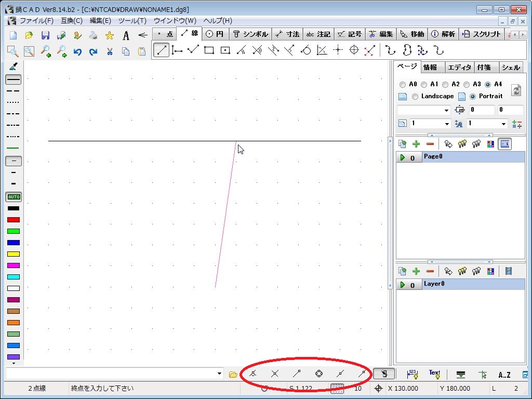The height and width of the screenshot is (399, 532).
Task: Select the two-point line tool
Action: pos(161,50)
